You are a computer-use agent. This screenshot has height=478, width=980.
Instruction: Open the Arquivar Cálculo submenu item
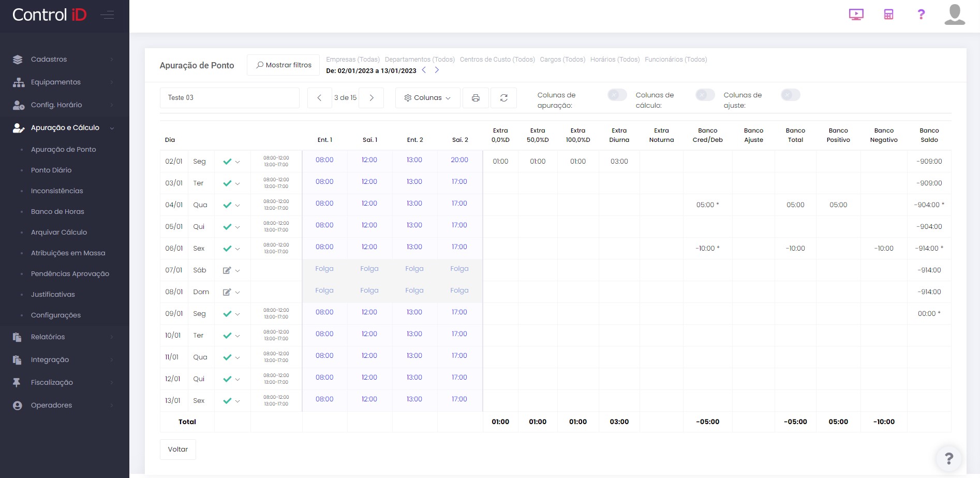59,233
